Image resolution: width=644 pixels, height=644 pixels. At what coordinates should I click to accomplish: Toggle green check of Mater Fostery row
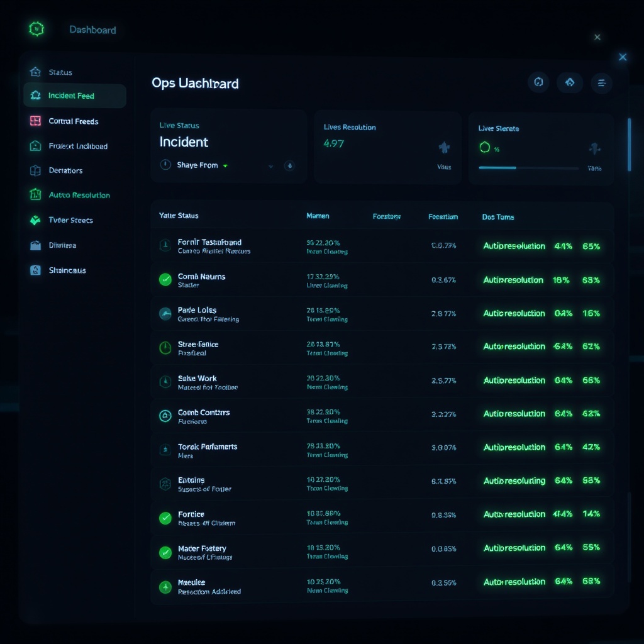165,552
